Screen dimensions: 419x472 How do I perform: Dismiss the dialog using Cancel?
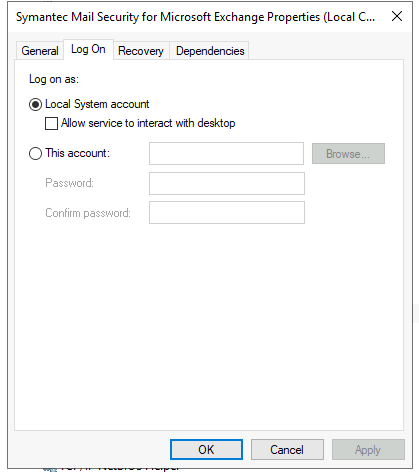pos(287,450)
